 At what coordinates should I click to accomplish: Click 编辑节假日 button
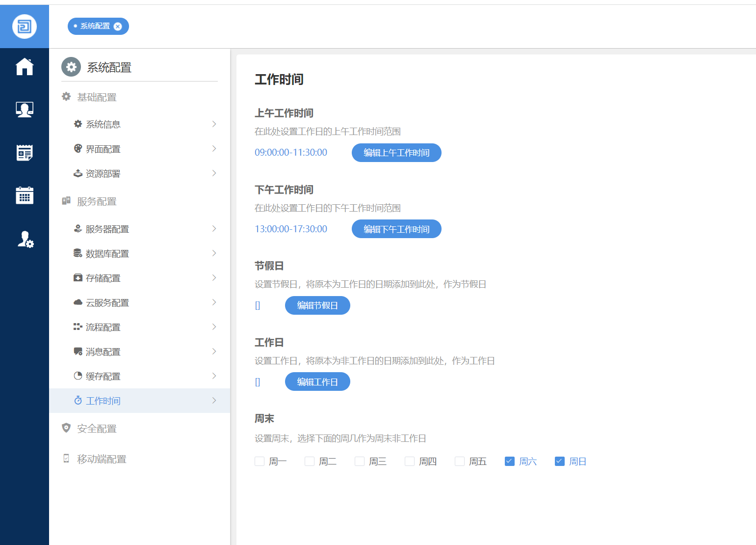[x=317, y=305]
